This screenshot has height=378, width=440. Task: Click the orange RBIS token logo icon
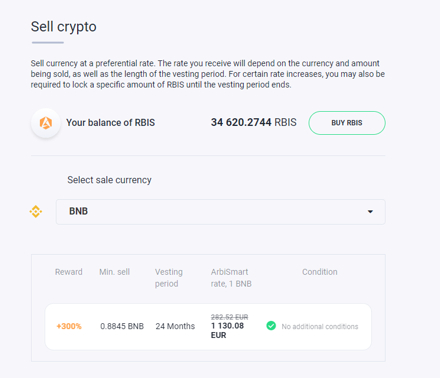point(46,123)
